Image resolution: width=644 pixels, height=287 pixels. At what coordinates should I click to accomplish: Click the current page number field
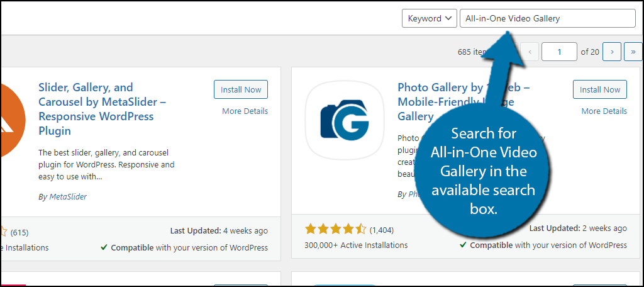tap(559, 52)
